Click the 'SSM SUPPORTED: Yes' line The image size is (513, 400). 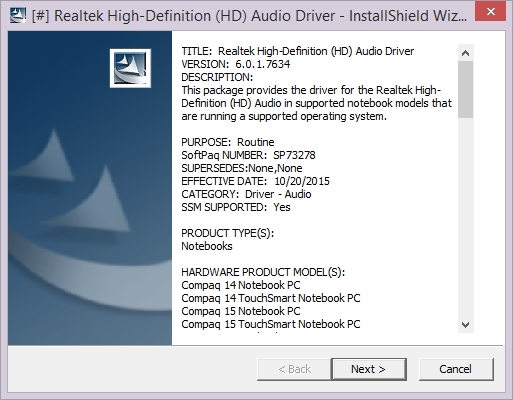236,207
